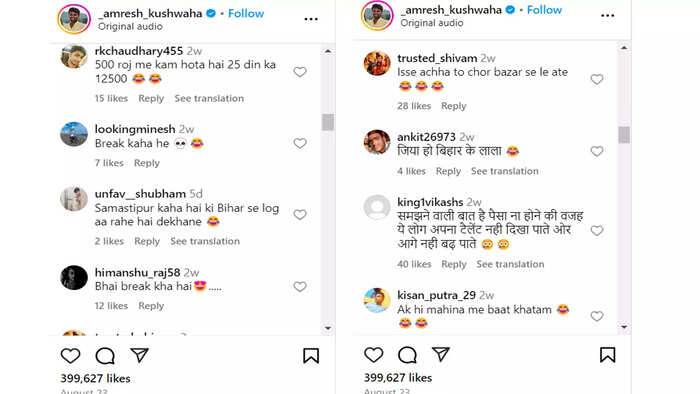The height and width of the screenshot is (394, 700).
Task: Save post with right panel bookmark icon
Action: (608, 355)
